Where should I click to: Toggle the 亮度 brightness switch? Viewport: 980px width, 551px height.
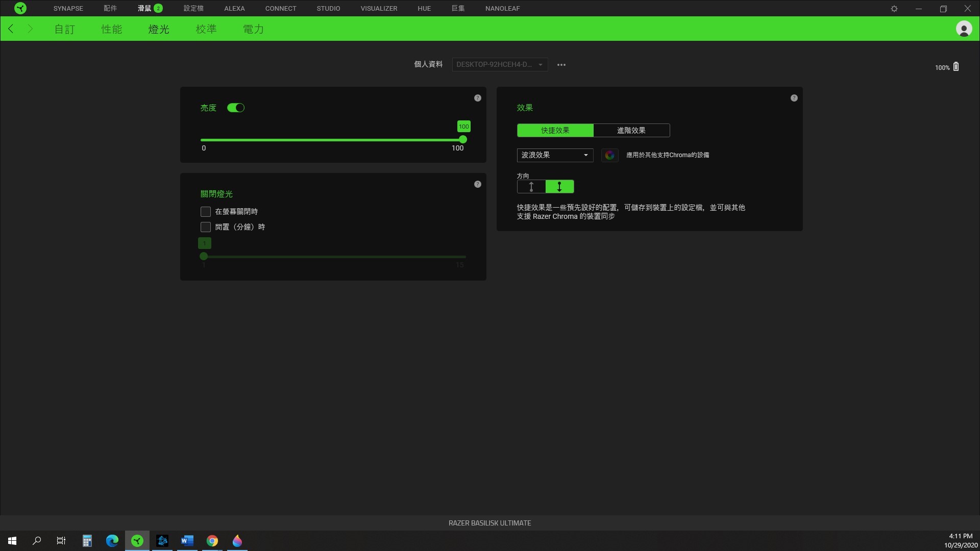pyautogui.click(x=236, y=108)
